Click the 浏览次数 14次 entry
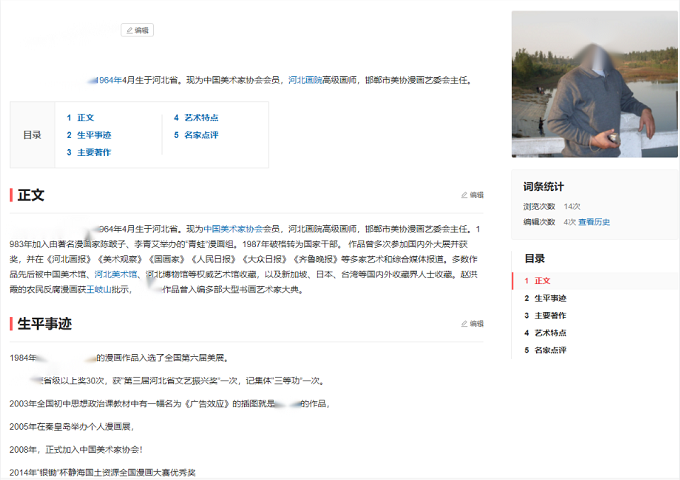 (x=552, y=206)
